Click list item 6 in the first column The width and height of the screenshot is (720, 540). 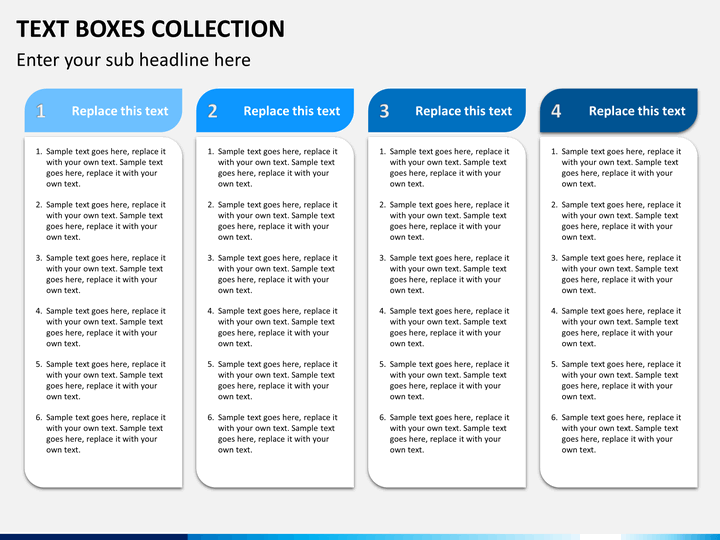pos(101,433)
